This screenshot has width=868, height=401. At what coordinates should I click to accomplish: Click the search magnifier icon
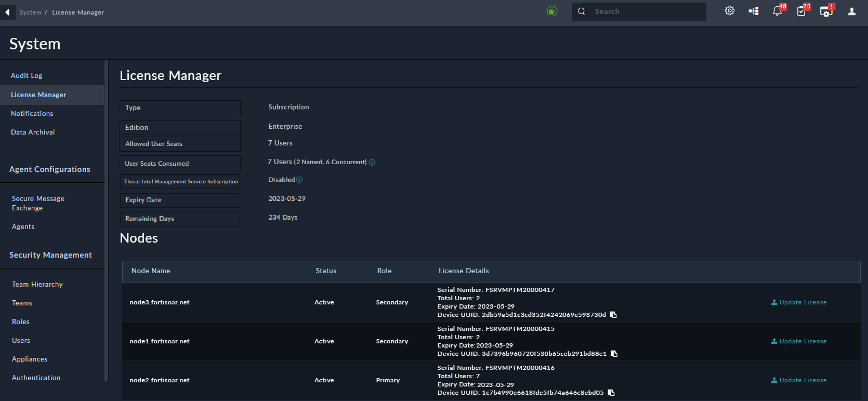582,11
